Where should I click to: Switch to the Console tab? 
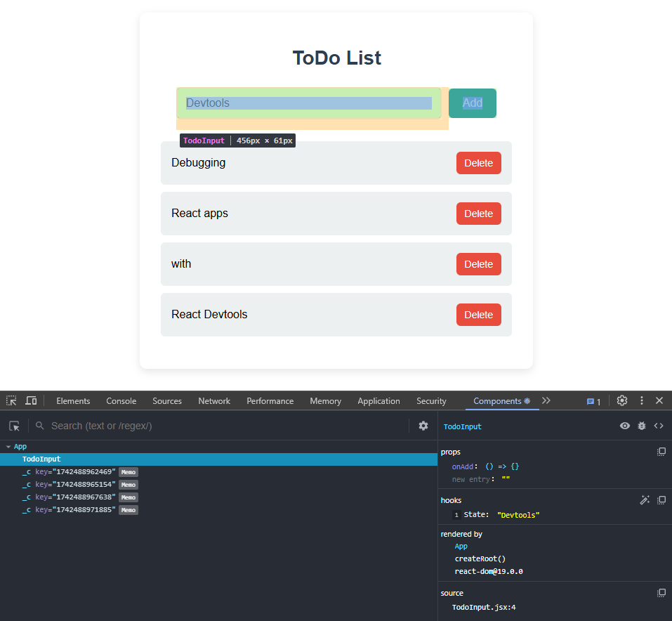tap(121, 400)
